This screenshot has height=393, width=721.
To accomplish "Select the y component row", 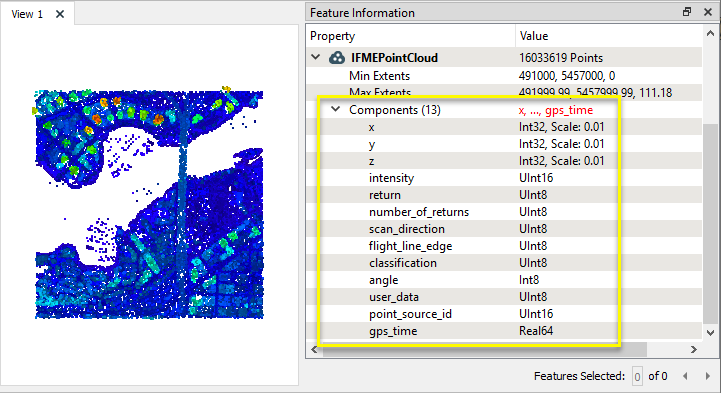I will 504,144.
